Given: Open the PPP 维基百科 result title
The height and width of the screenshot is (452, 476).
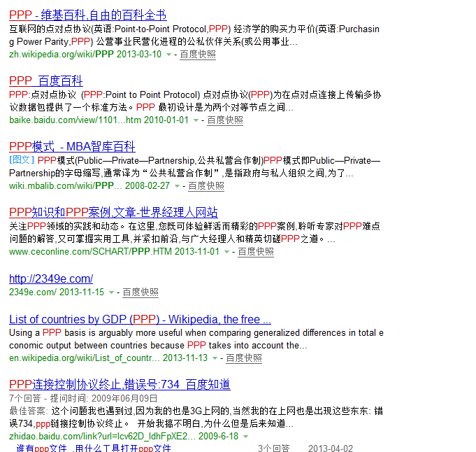Looking at the screenshot, I should tap(88, 15).
